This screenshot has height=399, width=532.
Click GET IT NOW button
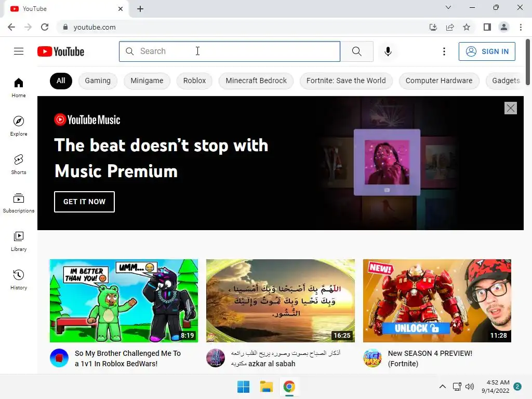[85, 202]
